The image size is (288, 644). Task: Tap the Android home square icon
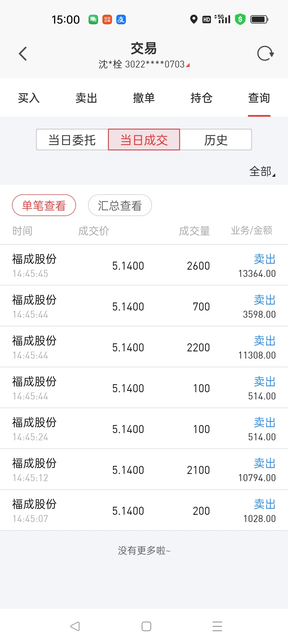coord(146,626)
